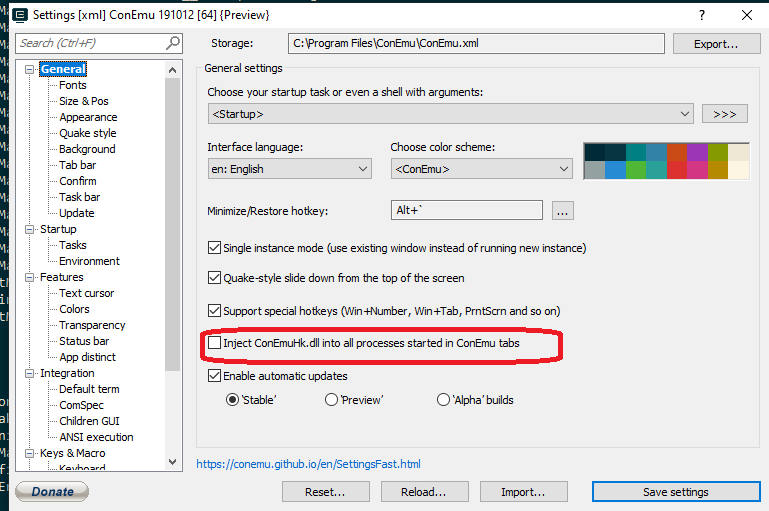Open Colors settings page
Image resolution: width=769 pixels, height=511 pixels.
pyautogui.click(x=74, y=309)
